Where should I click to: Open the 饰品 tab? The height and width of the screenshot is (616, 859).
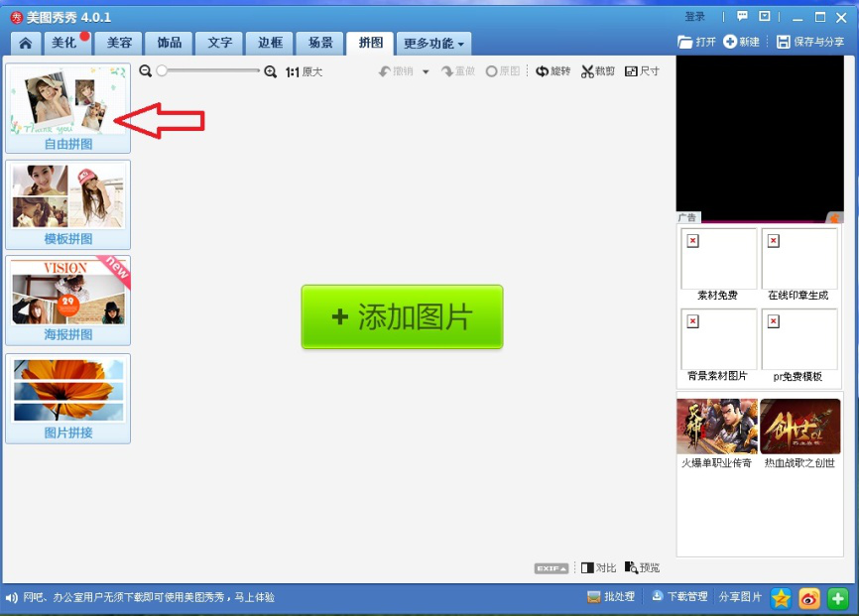(170, 43)
